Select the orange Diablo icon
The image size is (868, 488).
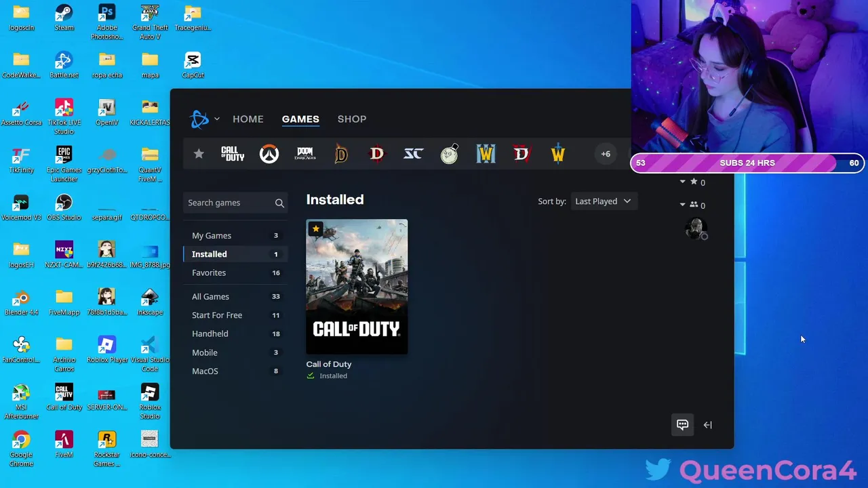(341, 154)
